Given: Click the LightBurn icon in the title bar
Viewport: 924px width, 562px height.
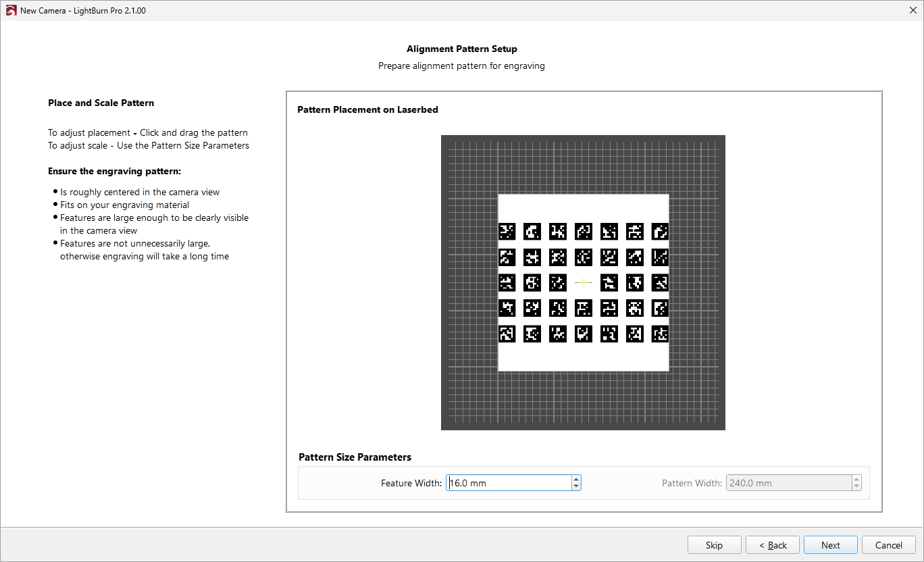Looking at the screenshot, I should pos(11,11).
